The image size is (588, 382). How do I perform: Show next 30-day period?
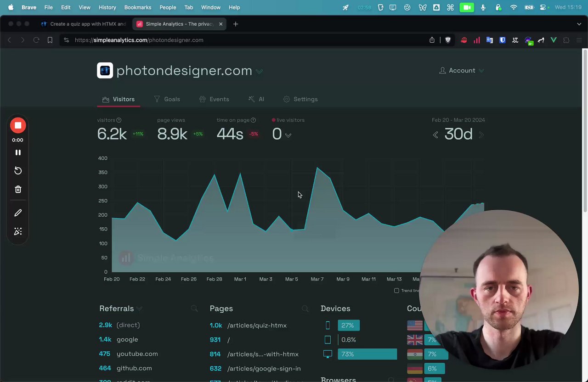coord(481,135)
